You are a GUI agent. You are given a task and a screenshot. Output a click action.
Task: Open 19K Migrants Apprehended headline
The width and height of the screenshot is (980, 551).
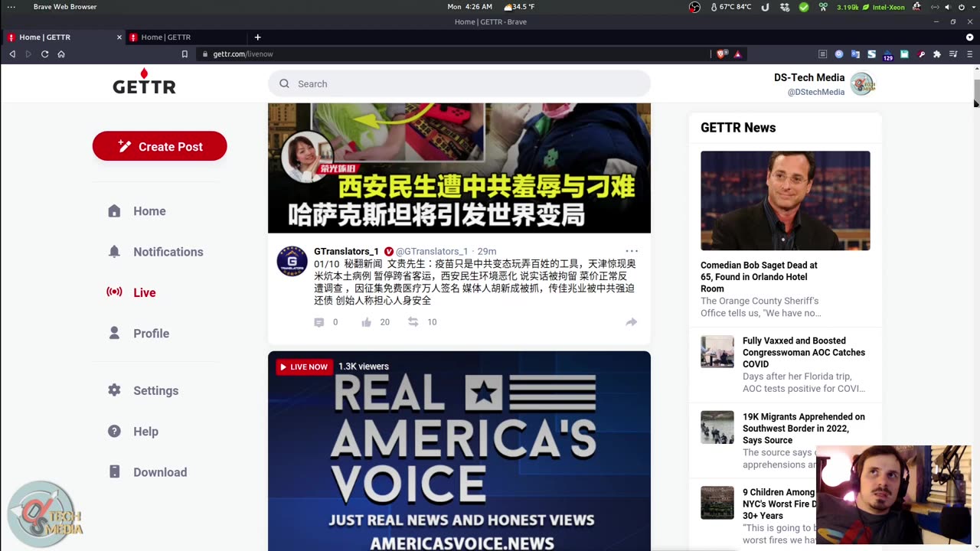point(804,429)
